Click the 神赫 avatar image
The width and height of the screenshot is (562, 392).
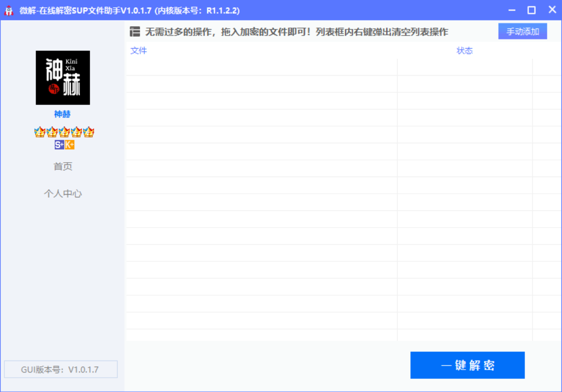coord(63,77)
